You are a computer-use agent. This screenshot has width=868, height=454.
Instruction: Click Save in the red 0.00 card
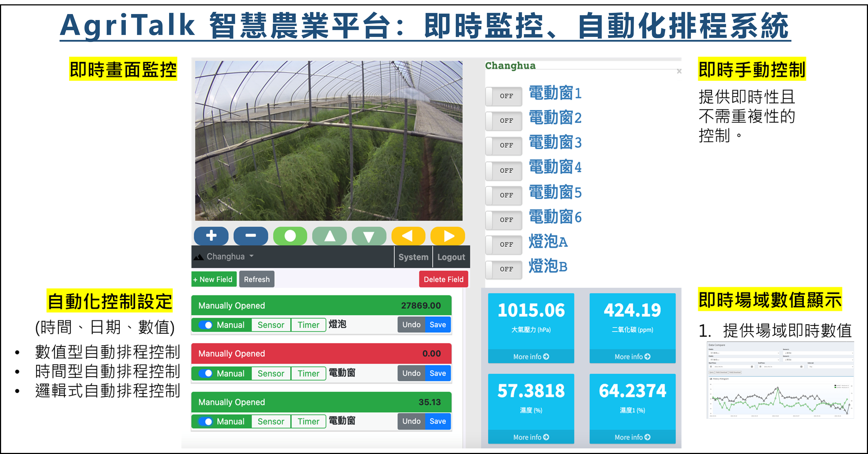coord(438,373)
